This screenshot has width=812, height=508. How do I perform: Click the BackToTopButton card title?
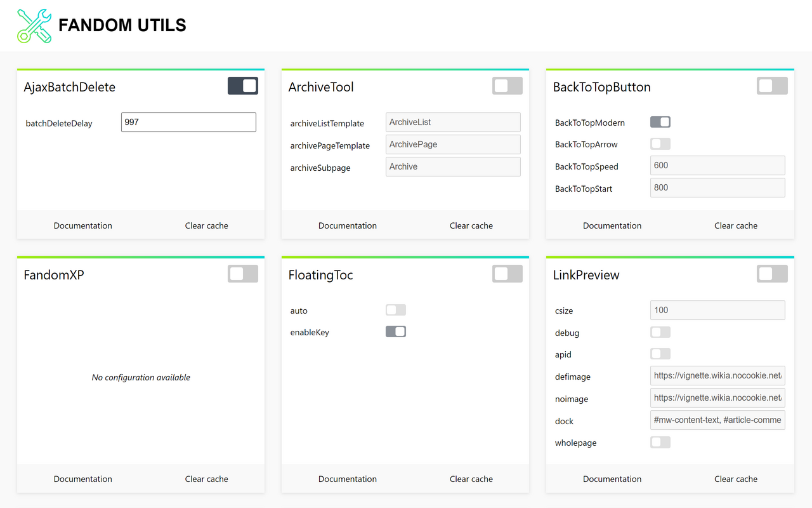[x=602, y=87]
